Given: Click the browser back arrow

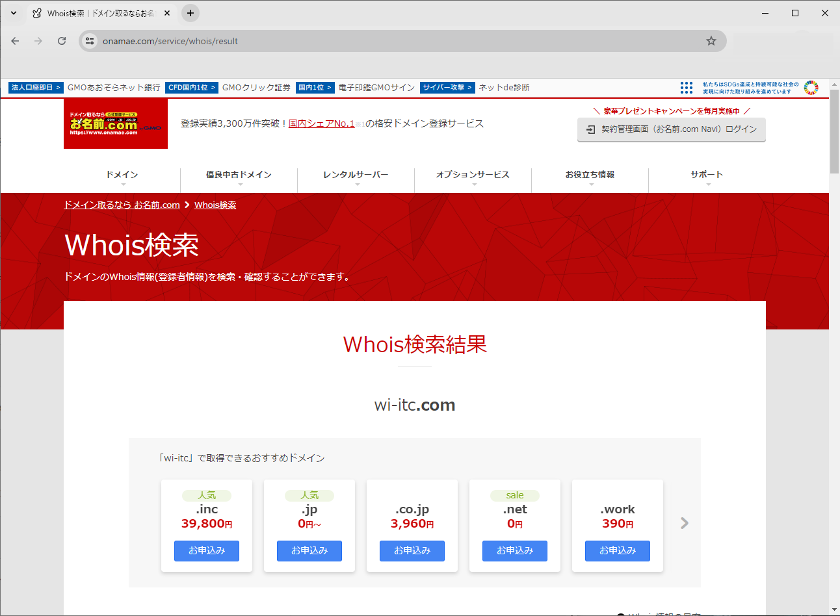Looking at the screenshot, I should click(15, 41).
